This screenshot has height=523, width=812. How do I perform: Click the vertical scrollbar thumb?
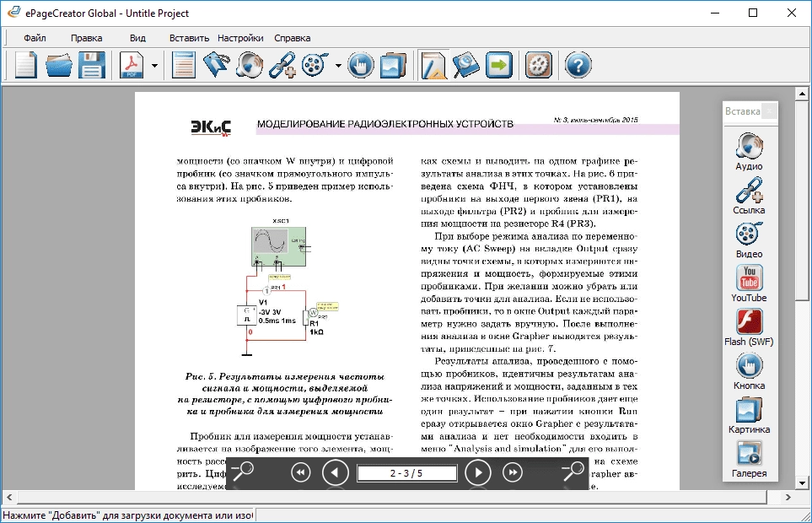click(802, 201)
